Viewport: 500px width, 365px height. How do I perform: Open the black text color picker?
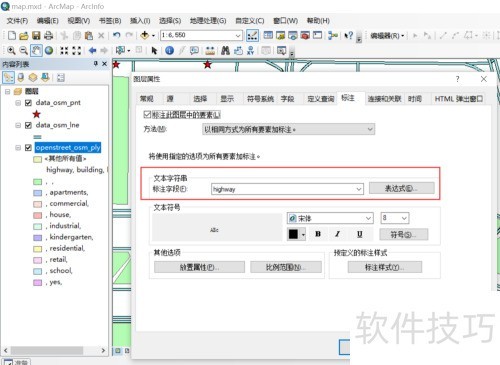pyautogui.click(x=296, y=234)
